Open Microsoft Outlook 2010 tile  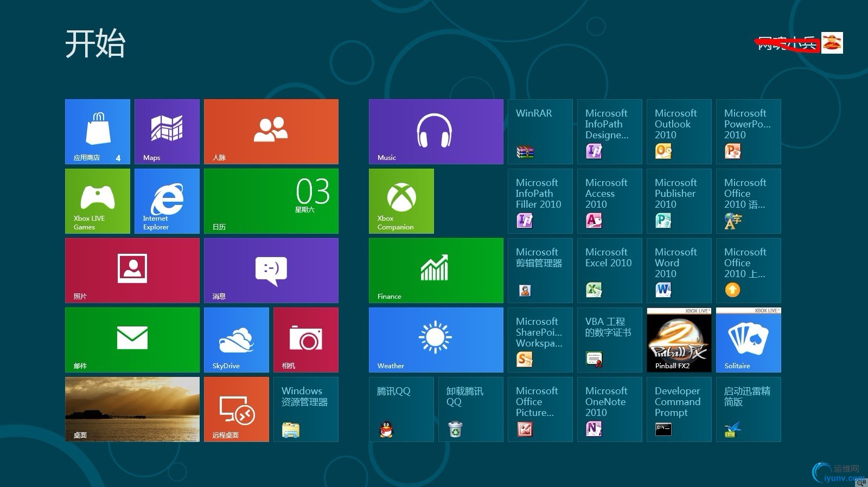pyautogui.click(x=679, y=132)
